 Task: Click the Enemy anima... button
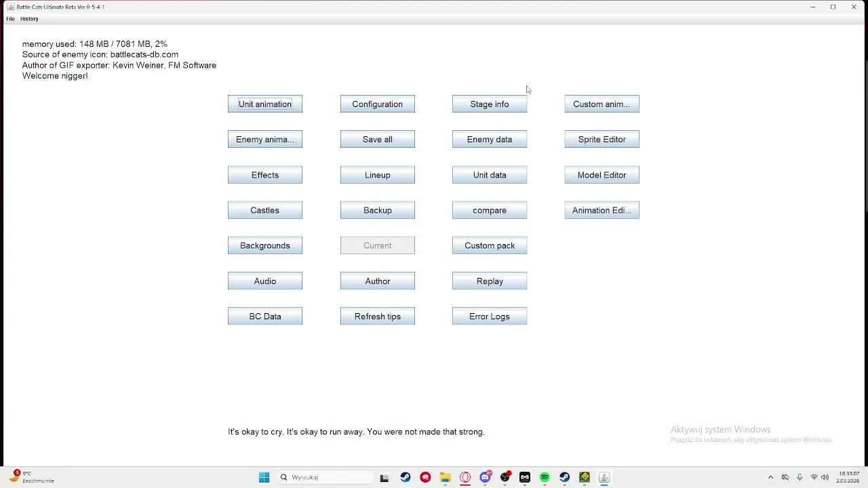click(x=265, y=139)
